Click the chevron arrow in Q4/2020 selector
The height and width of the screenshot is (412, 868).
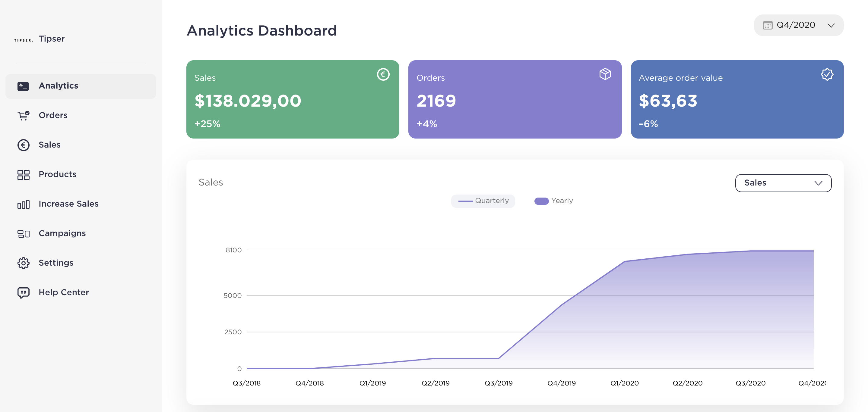(831, 26)
